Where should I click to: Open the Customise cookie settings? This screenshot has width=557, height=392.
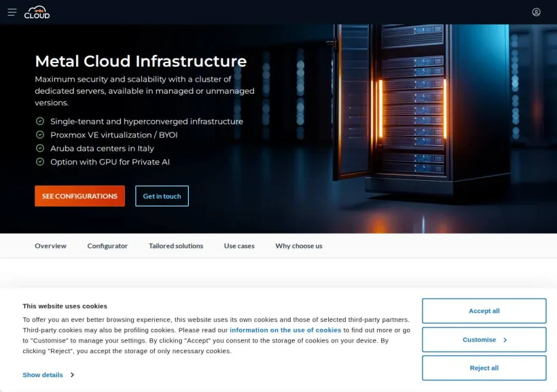pyautogui.click(x=484, y=340)
